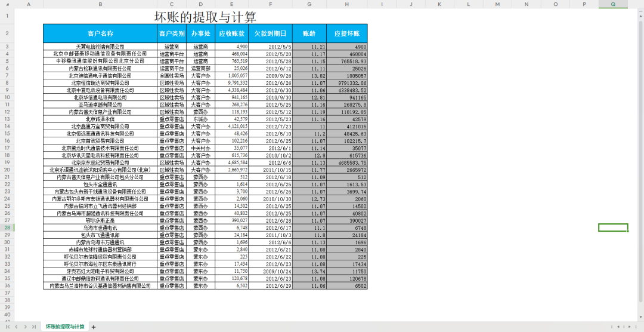Click due date 2012/7/23
The height and width of the screenshot is (332, 644).
click(x=271, y=127)
